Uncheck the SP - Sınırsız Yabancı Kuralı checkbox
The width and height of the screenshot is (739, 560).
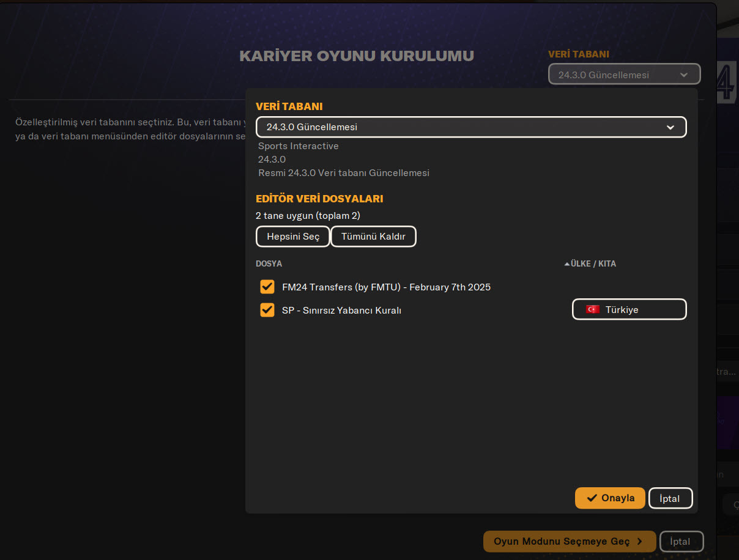tap(267, 310)
